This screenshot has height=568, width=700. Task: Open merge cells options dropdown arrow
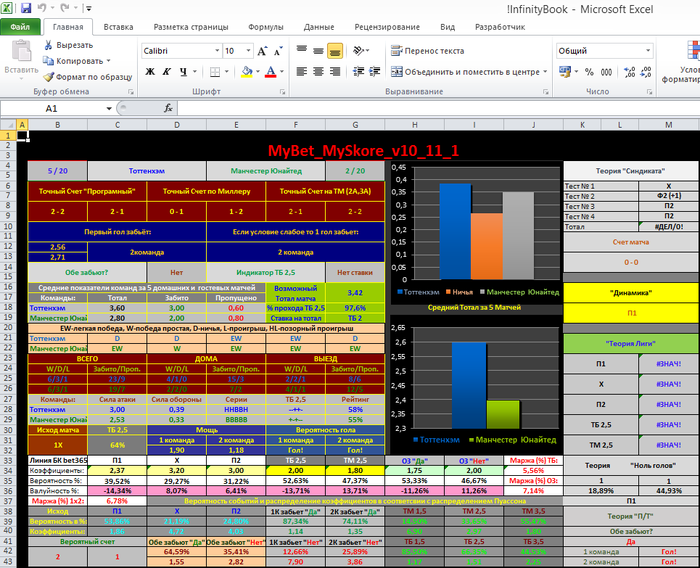coord(545,71)
